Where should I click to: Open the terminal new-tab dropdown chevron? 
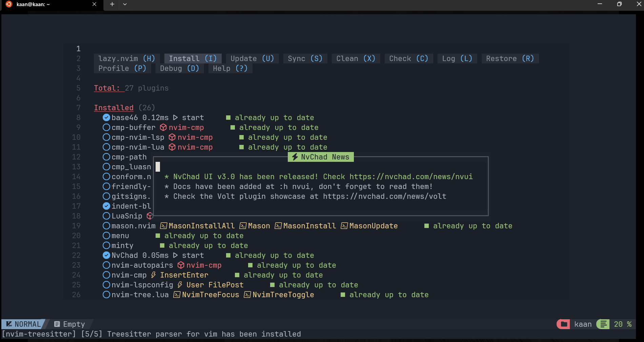pyautogui.click(x=125, y=4)
